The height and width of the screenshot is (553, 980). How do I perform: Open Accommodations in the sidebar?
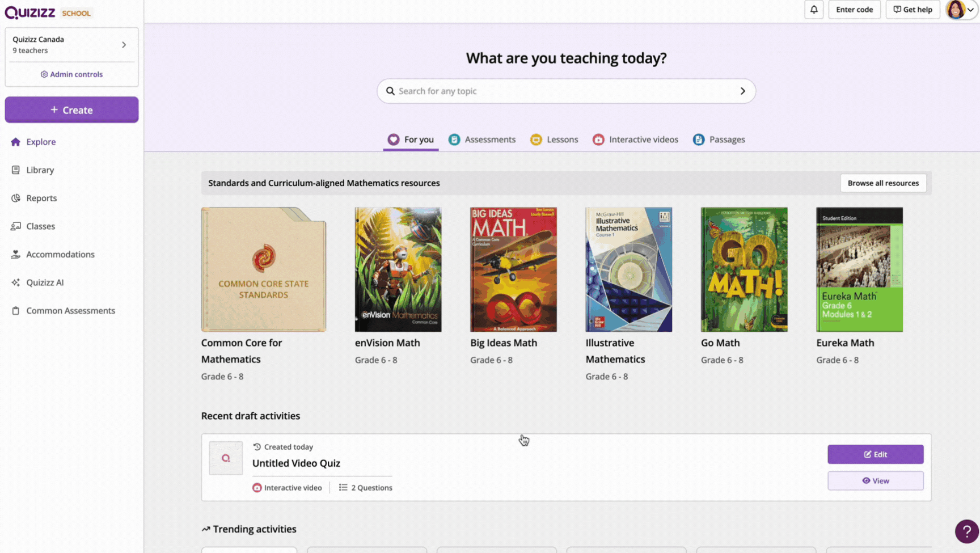[60, 254]
